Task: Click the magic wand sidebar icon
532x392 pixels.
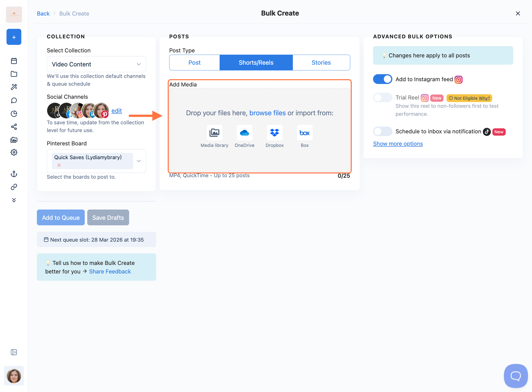Action: (x=14, y=87)
